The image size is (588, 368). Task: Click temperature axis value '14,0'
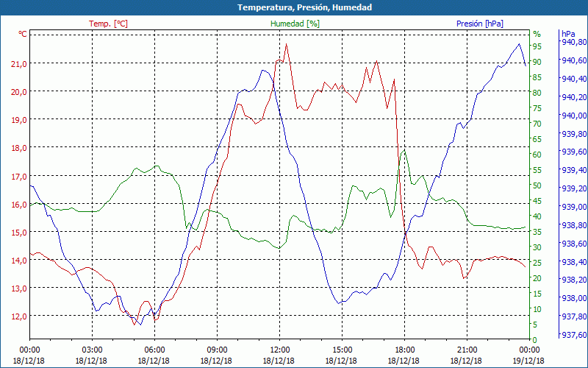(21, 261)
